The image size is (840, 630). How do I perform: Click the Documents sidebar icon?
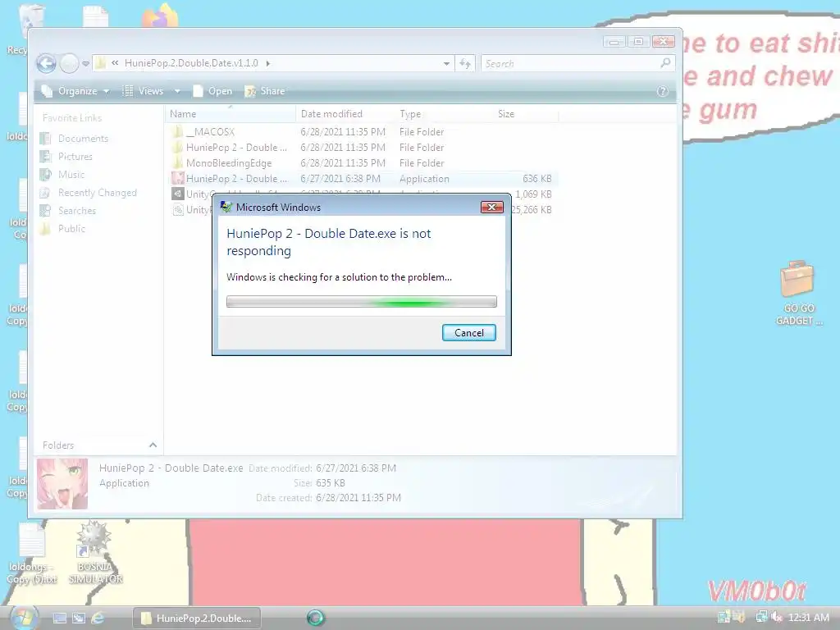[46, 138]
